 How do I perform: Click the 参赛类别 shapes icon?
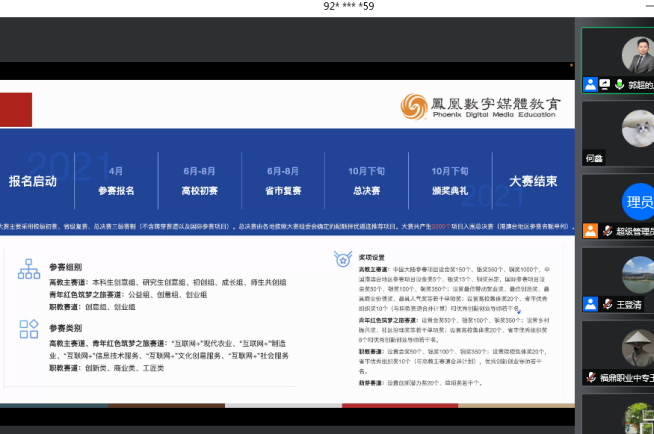29,329
